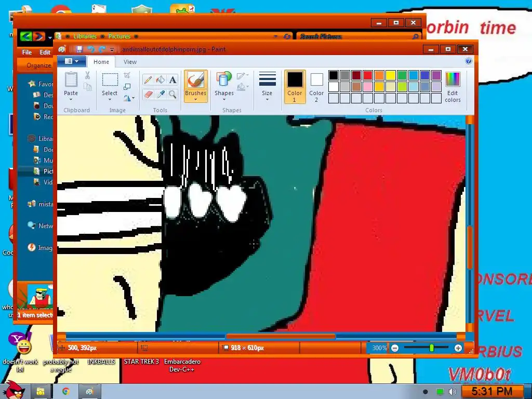Click the Select rectangle tool
532x399 pixels.
(x=110, y=79)
